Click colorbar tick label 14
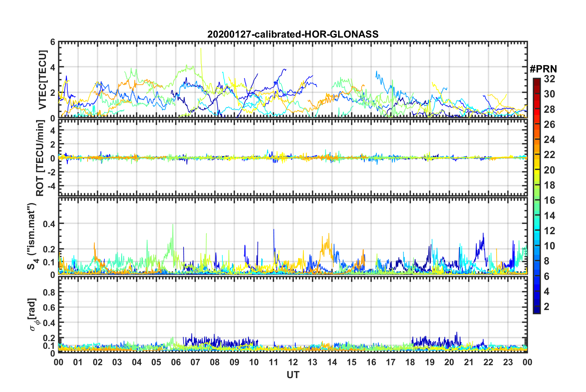This screenshot has width=586, height=392. click(x=549, y=216)
